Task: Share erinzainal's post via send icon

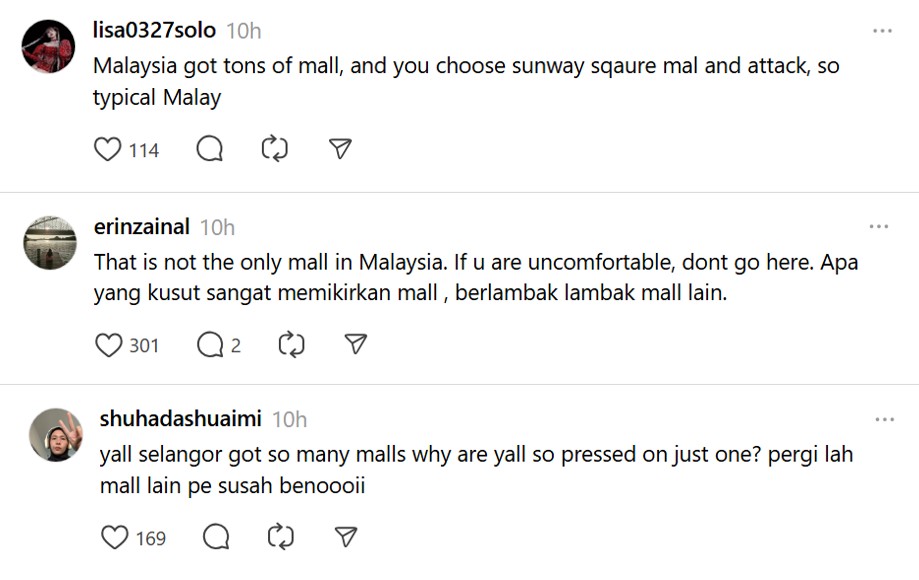Action: [x=355, y=346]
